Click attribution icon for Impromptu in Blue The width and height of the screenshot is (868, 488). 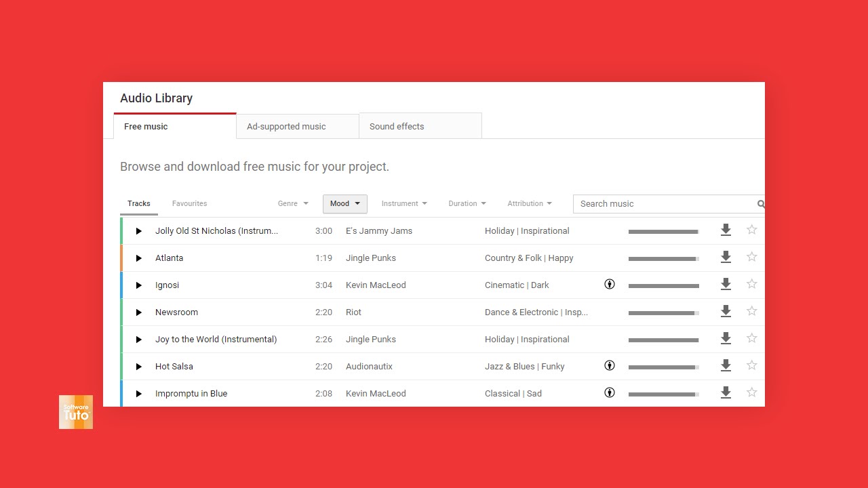point(610,392)
